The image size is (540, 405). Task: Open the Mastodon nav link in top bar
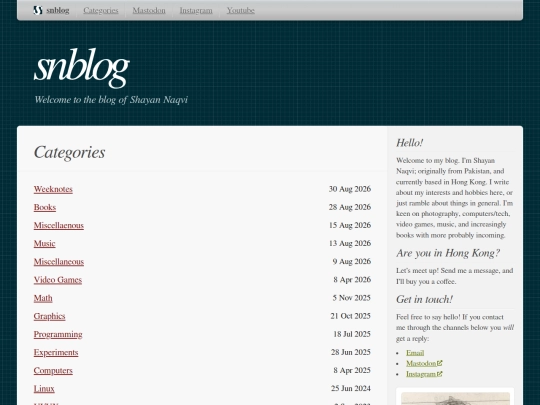[x=149, y=10]
